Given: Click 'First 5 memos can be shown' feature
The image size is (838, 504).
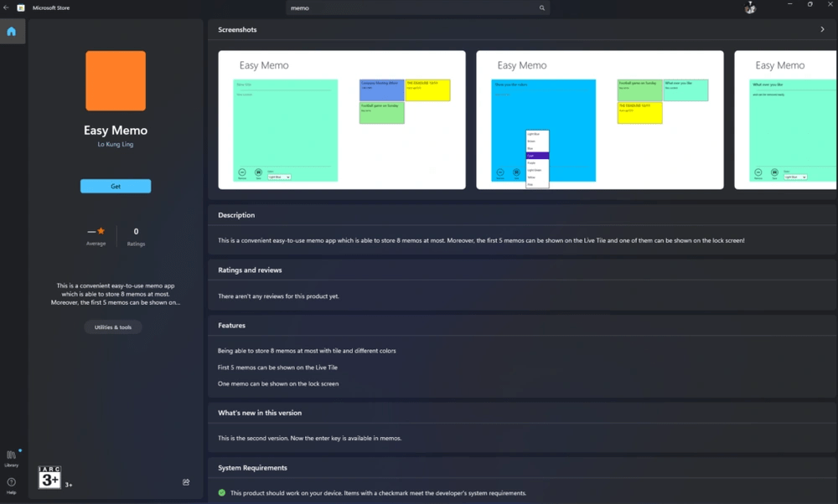Looking at the screenshot, I should coord(277,368).
